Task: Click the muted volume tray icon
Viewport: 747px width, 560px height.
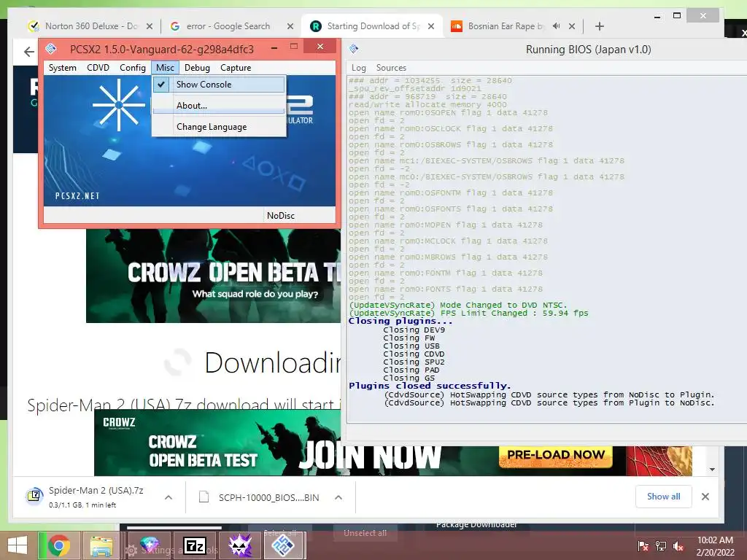Action: (x=678, y=546)
